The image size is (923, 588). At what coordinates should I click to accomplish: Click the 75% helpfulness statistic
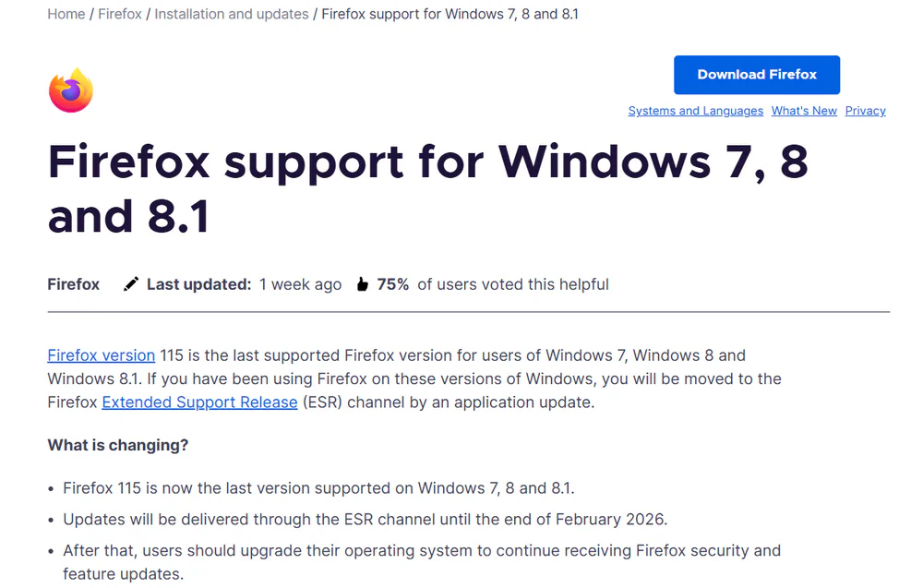[x=395, y=283]
